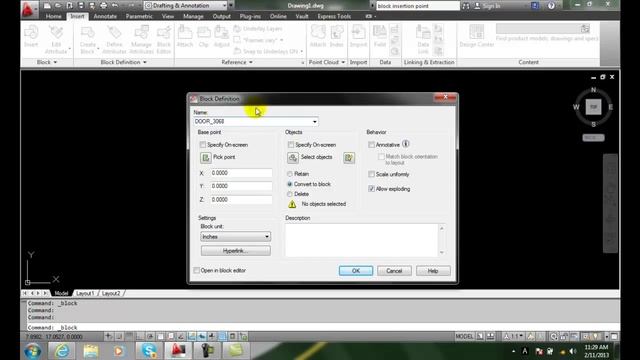Click the Insert block ribbon icon
Screen dimensions: 640x360
click(x=31, y=33)
